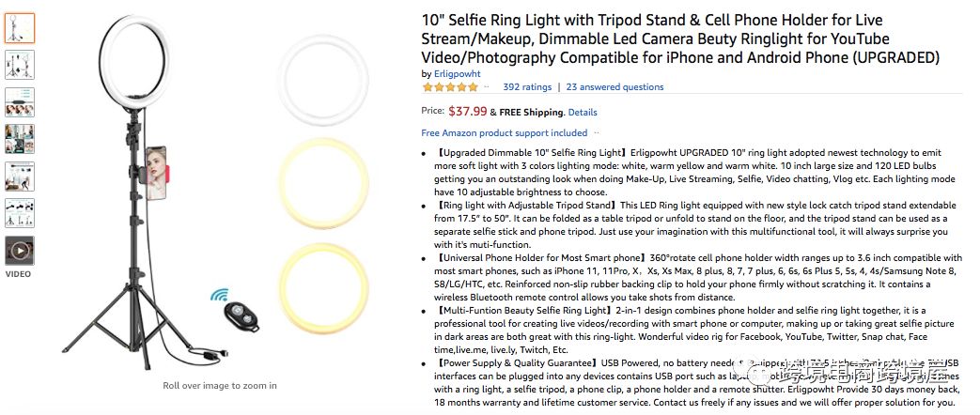The height and width of the screenshot is (415, 980).
Task: Click the five-star rating icons
Action: coord(450,87)
